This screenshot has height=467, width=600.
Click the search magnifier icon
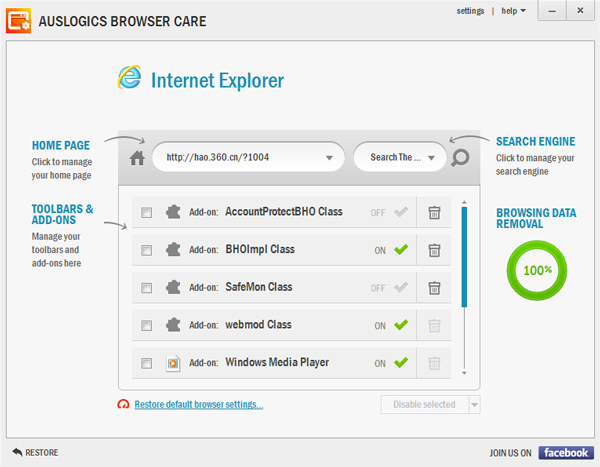(x=460, y=158)
